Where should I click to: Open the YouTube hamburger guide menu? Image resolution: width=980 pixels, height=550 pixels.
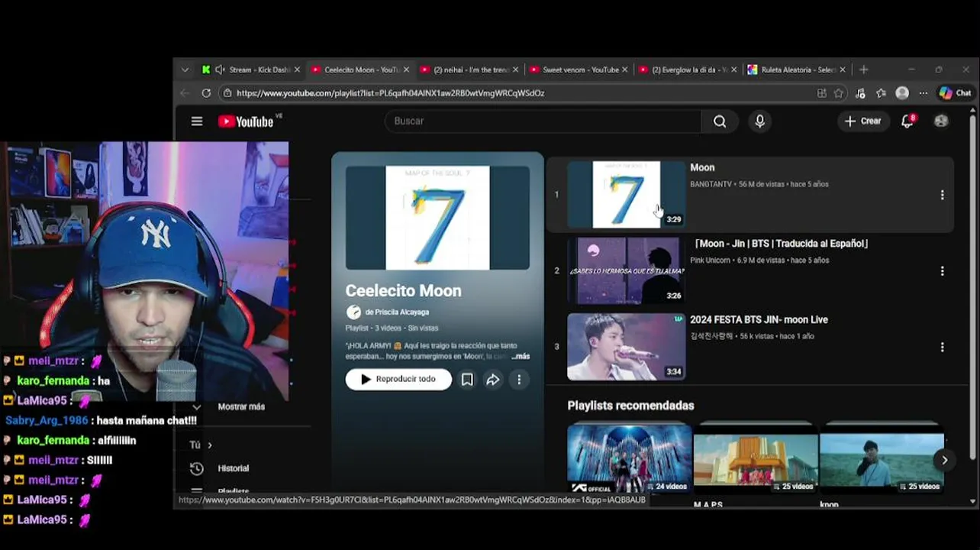pos(197,121)
